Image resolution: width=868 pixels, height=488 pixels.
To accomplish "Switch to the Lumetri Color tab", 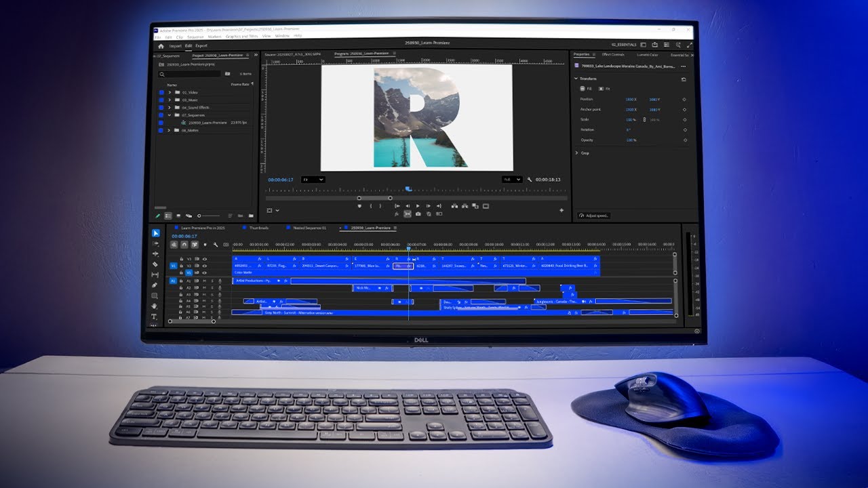I will 648,54.
